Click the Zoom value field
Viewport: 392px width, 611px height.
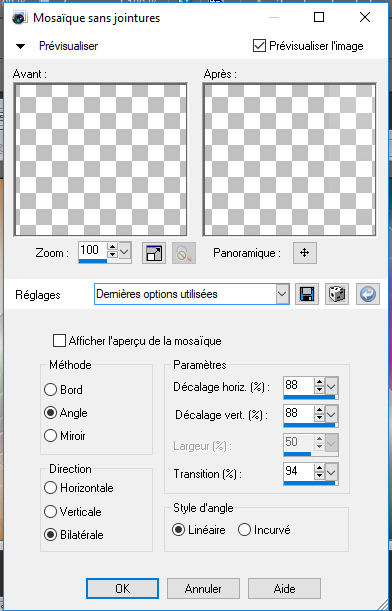click(x=93, y=250)
